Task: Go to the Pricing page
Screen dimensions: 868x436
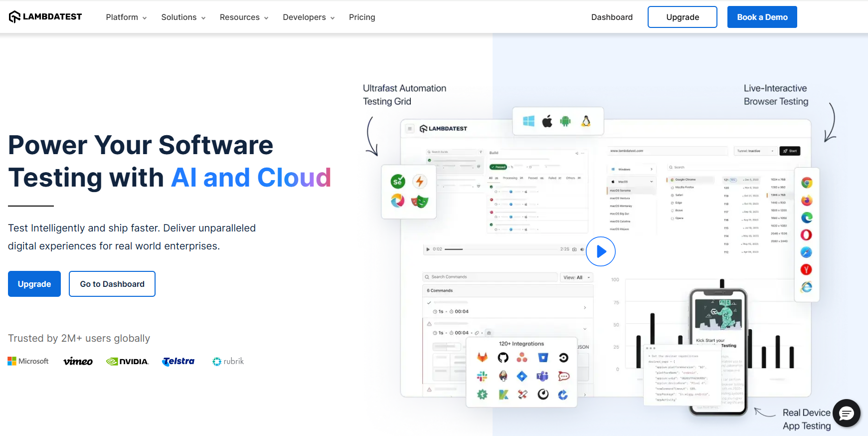Action: tap(362, 17)
